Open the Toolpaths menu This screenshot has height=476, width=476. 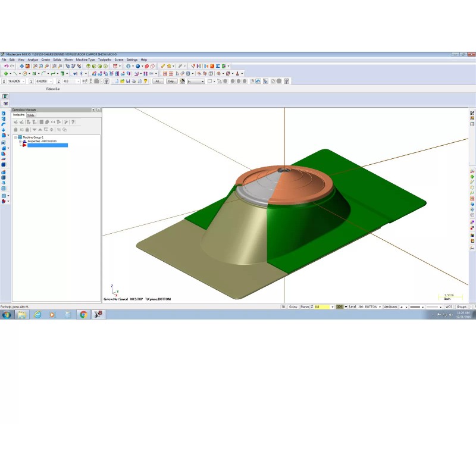tap(105, 59)
